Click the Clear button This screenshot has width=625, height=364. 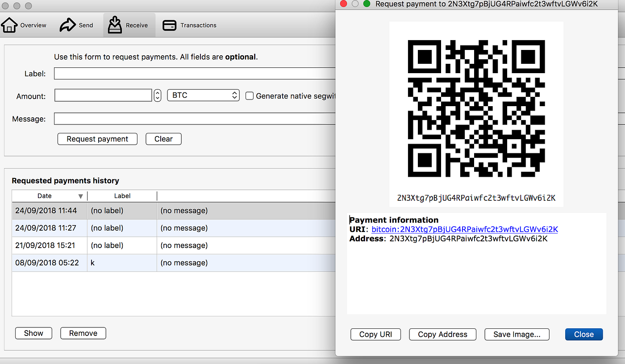tap(163, 139)
